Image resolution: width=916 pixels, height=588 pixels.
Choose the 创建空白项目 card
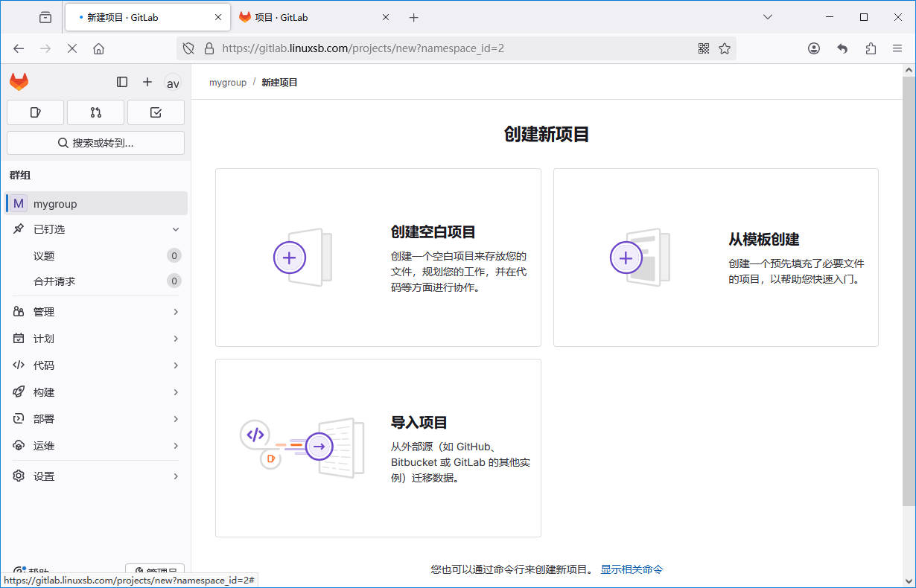(x=378, y=258)
